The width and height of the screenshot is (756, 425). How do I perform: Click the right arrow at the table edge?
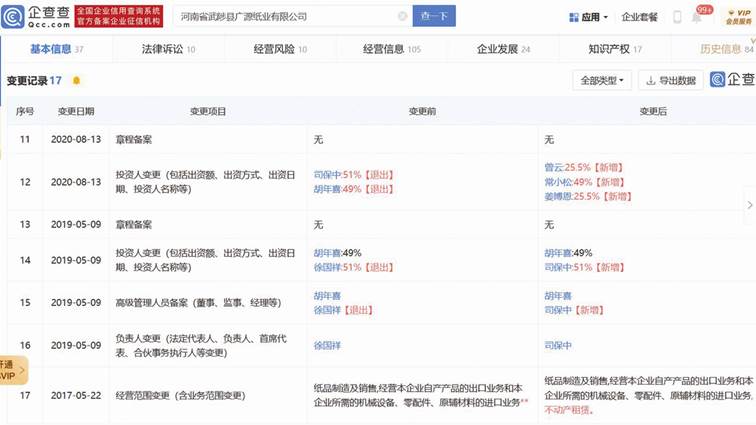pos(749,204)
